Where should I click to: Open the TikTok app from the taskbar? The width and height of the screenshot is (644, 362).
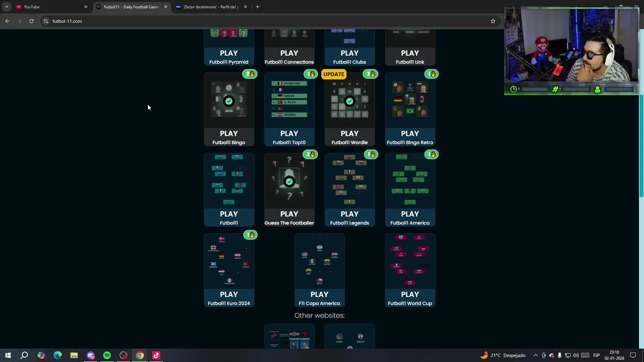[x=156, y=355]
